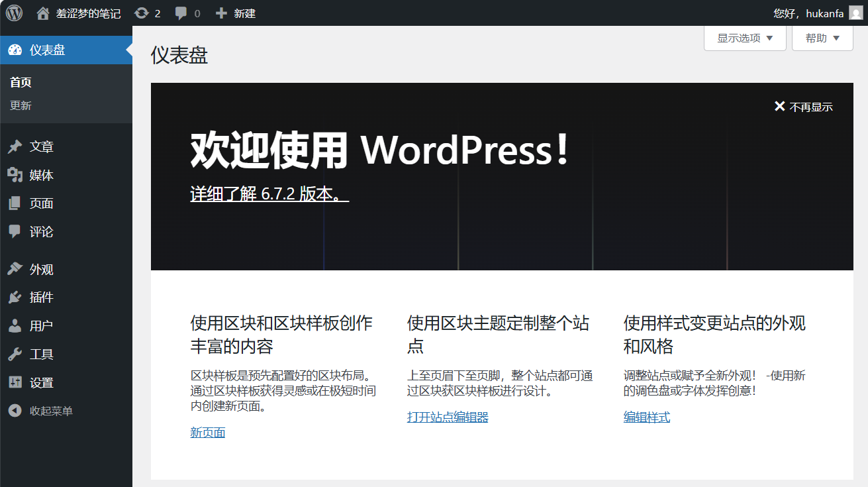Open the 页面 menu
This screenshot has height=487, width=868.
click(66, 203)
